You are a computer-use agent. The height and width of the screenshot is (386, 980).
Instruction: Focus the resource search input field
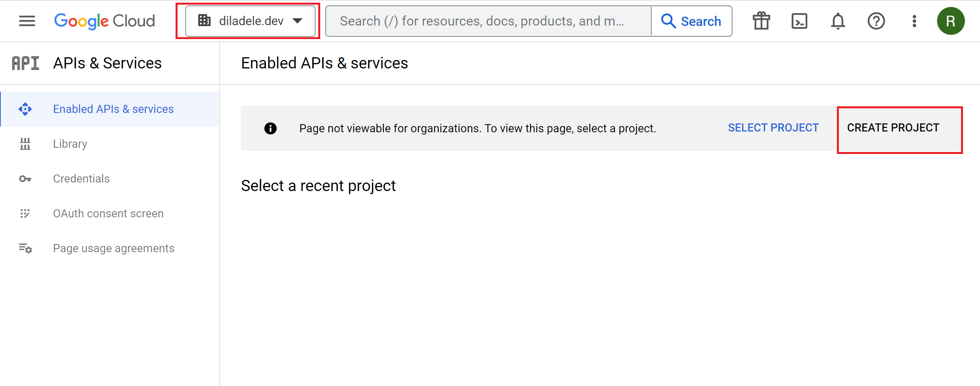(489, 21)
